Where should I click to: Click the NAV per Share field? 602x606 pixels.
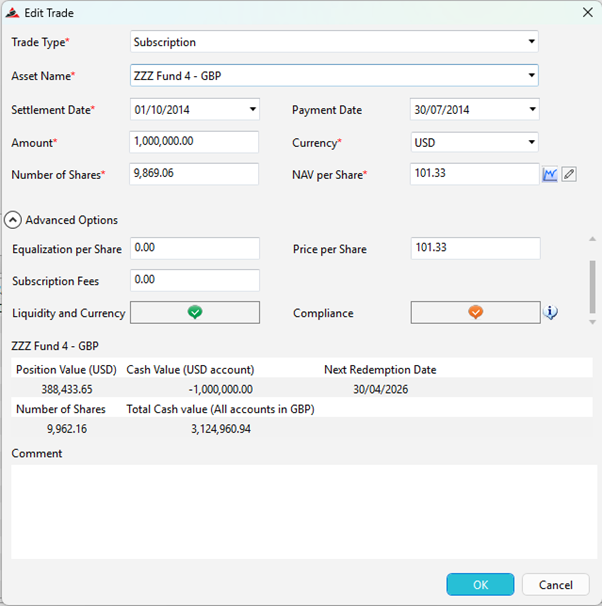(474, 174)
